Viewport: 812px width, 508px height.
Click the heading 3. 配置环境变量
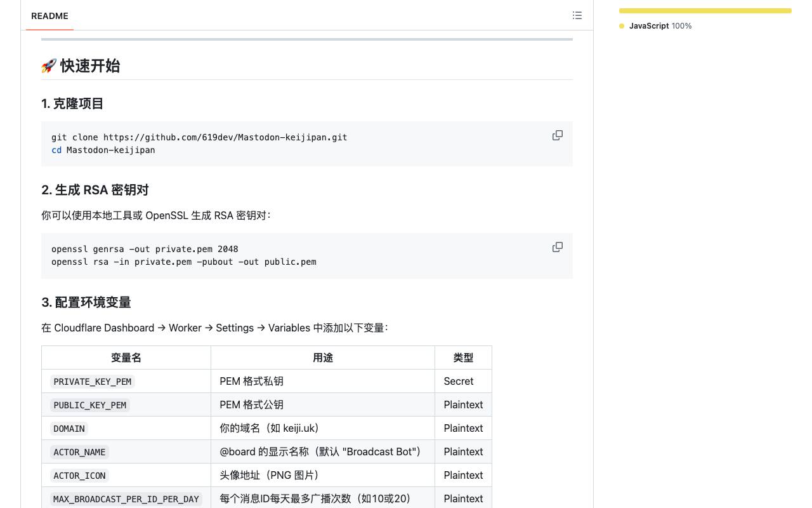[86, 302]
